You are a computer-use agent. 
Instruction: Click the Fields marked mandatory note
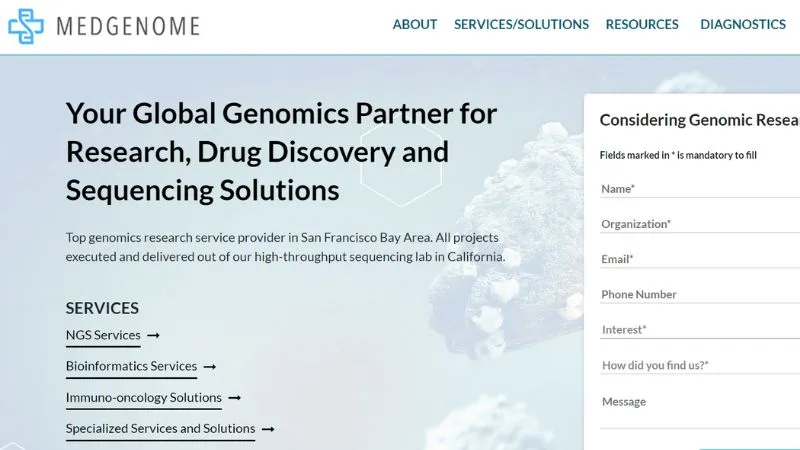click(678, 155)
